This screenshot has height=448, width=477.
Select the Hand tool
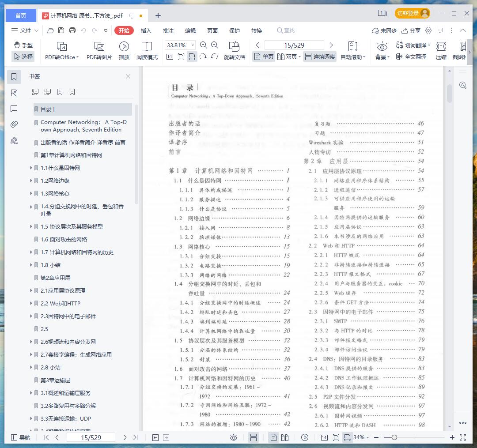23,45
